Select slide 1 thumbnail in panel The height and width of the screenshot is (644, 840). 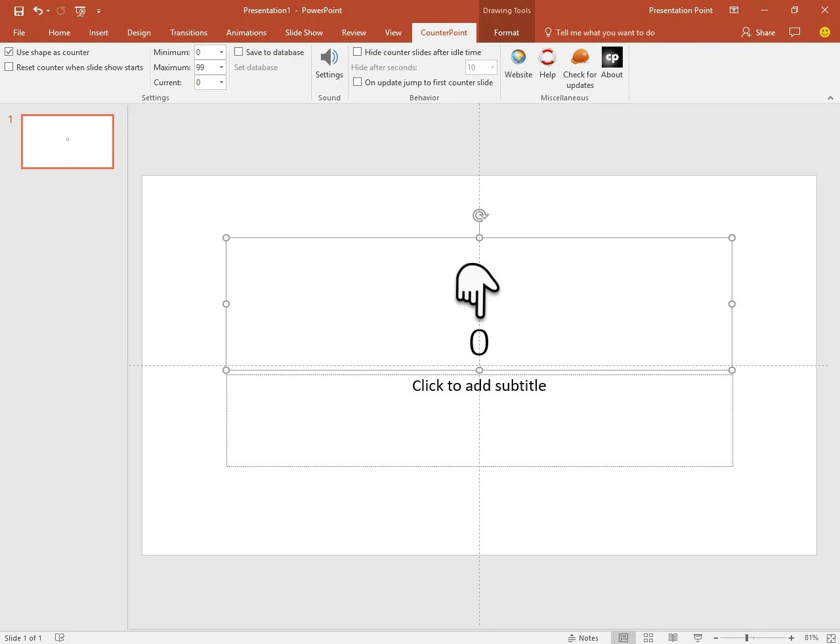[x=68, y=142]
